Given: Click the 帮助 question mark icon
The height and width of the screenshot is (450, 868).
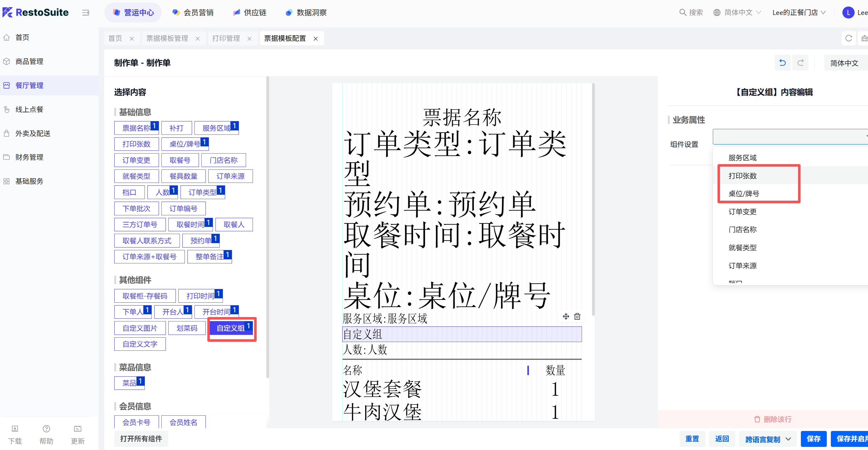Looking at the screenshot, I should click(x=46, y=429).
